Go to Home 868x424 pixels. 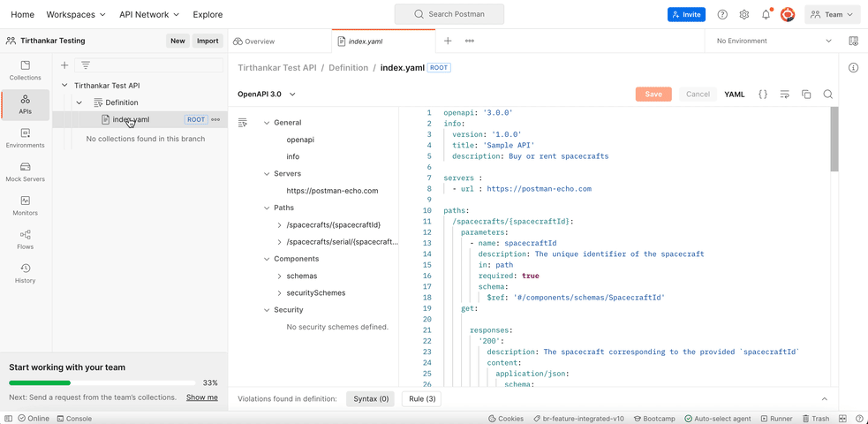click(x=23, y=15)
